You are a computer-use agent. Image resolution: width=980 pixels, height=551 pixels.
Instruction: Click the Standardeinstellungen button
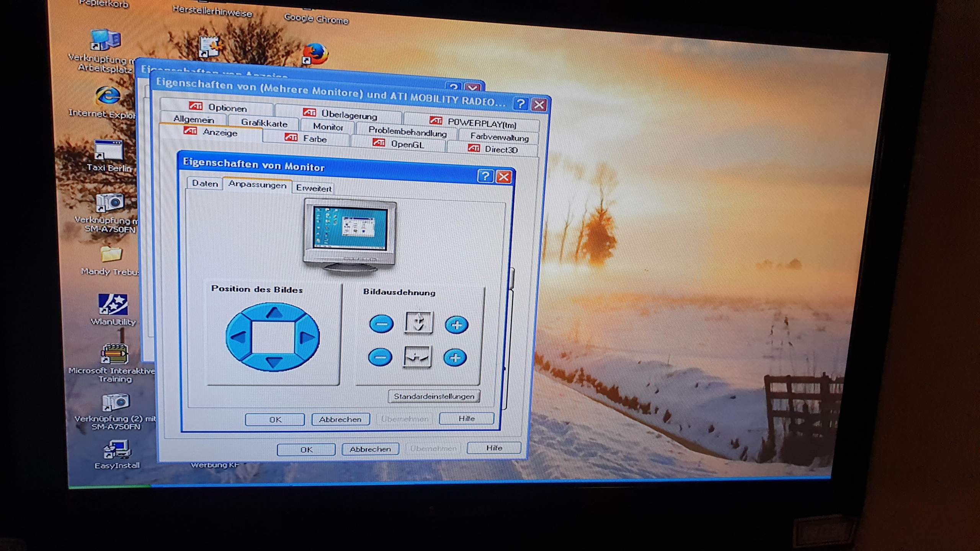pyautogui.click(x=434, y=396)
